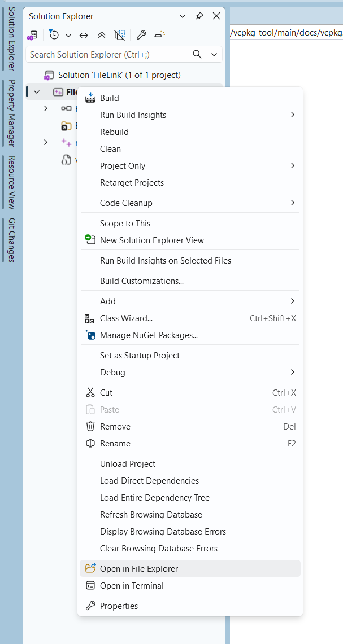Click the Collapse All icon in toolbar
The width and height of the screenshot is (343, 644).
pyautogui.click(x=102, y=36)
